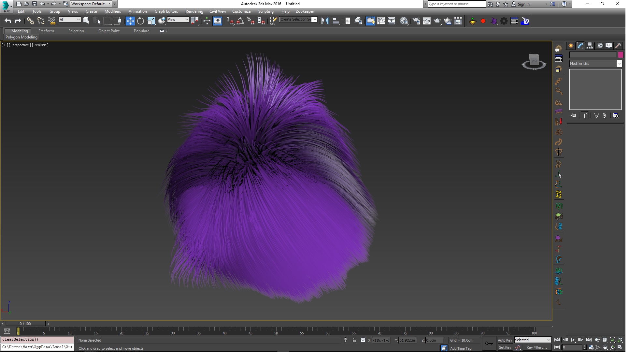Toggle the Auto Key mode
The height and width of the screenshot is (352, 644).
click(x=505, y=340)
